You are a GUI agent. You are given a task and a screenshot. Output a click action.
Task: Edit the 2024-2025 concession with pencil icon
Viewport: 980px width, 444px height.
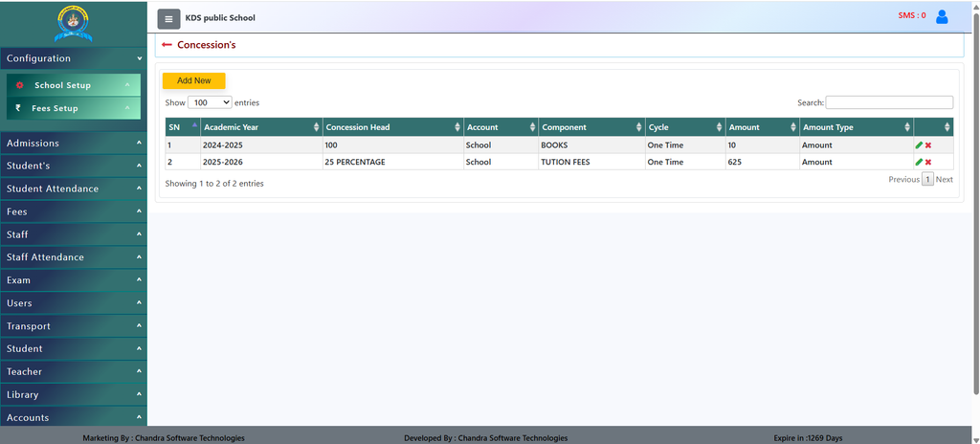919,145
